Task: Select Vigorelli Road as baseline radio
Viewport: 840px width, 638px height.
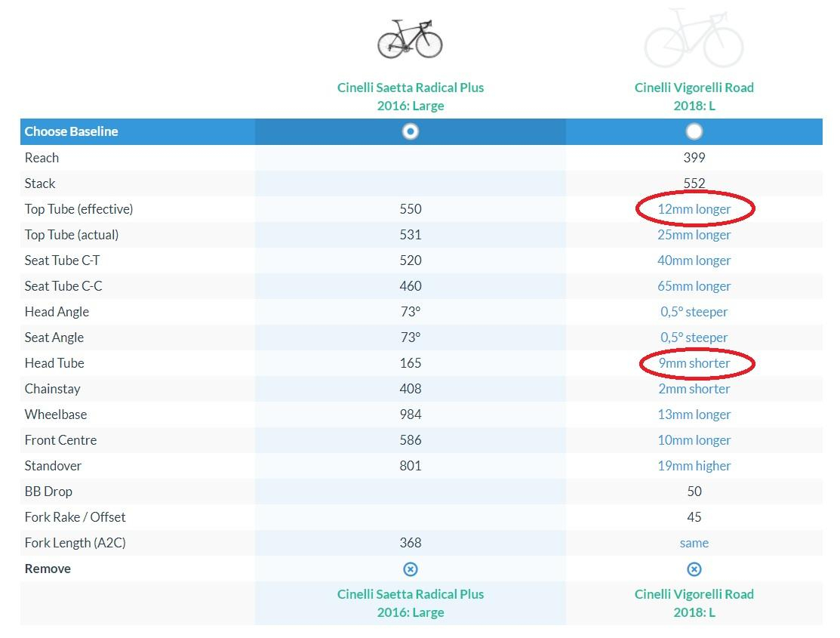Action: [694, 131]
